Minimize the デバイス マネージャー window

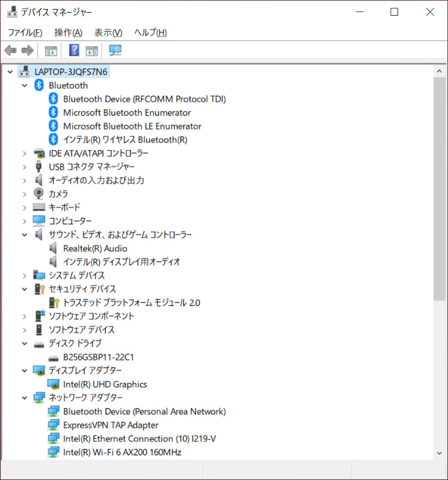coord(360,12)
